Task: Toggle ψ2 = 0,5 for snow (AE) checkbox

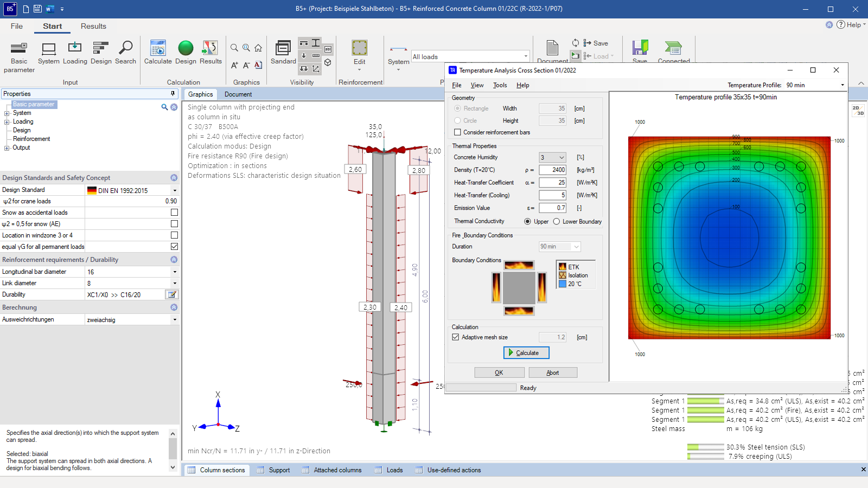Action: [174, 224]
